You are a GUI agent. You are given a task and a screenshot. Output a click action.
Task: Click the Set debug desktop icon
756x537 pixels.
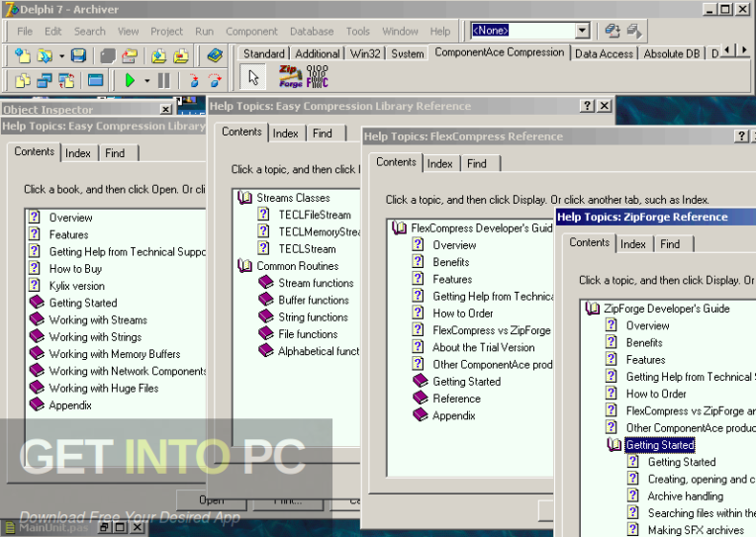tap(634, 31)
